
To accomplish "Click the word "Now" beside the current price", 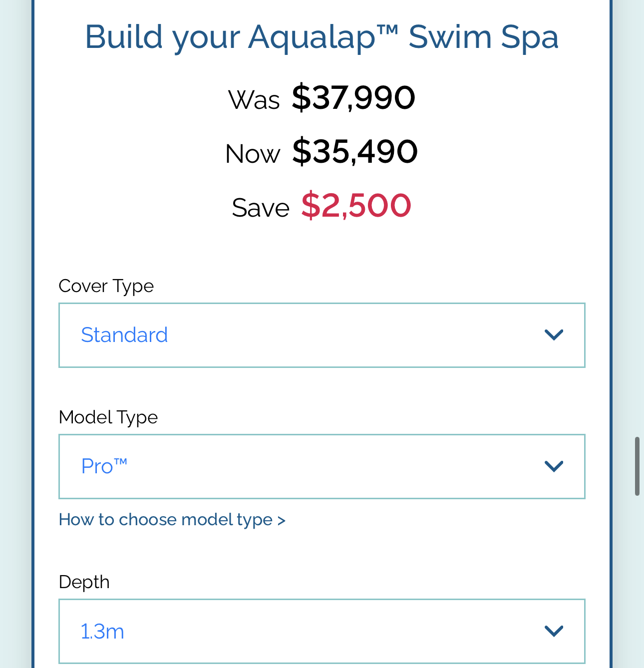I will pos(253,154).
